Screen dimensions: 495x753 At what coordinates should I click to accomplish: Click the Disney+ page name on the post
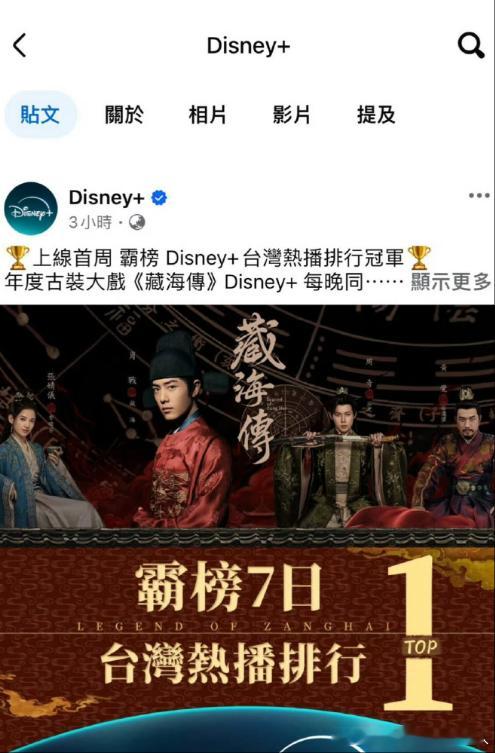click(x=107, y=197)
